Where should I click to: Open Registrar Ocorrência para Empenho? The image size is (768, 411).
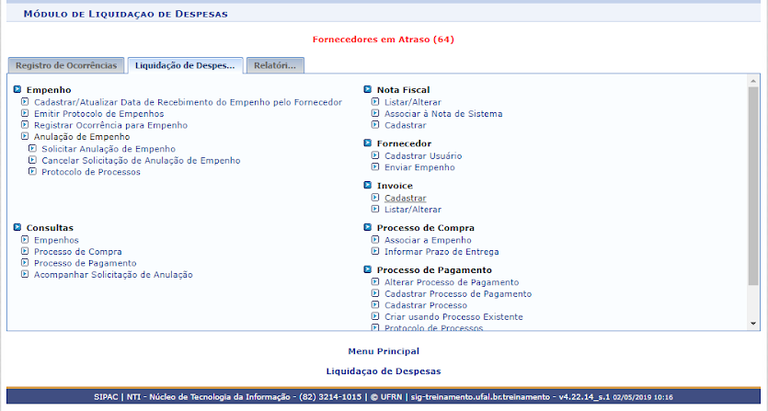(111, 125)
